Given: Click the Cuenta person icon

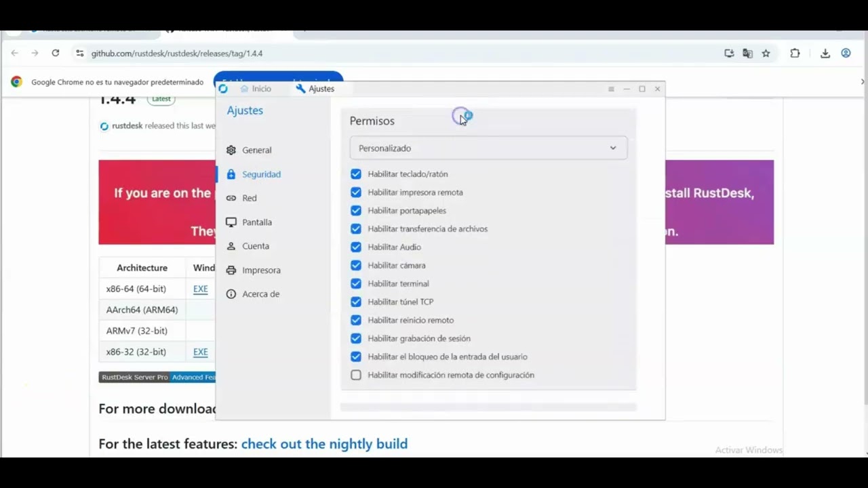Looking at the screenshot, I should [x=231, y=246].
